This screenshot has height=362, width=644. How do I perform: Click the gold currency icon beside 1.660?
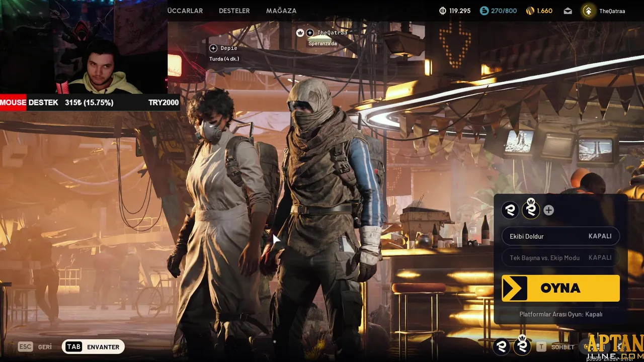tap(530, 11)
